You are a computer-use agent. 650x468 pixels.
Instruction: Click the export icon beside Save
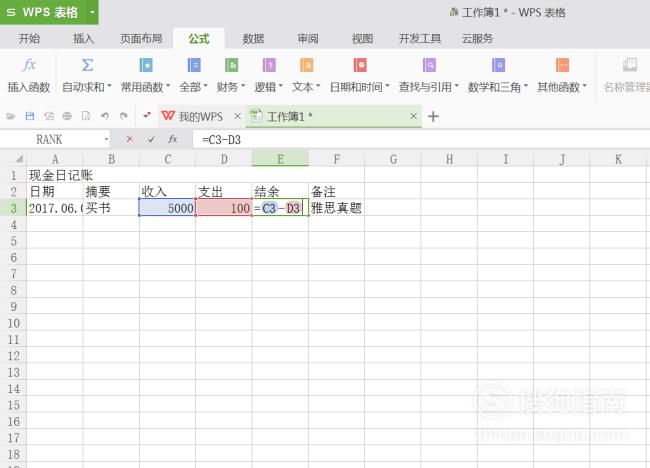click(x=49, y=116)
